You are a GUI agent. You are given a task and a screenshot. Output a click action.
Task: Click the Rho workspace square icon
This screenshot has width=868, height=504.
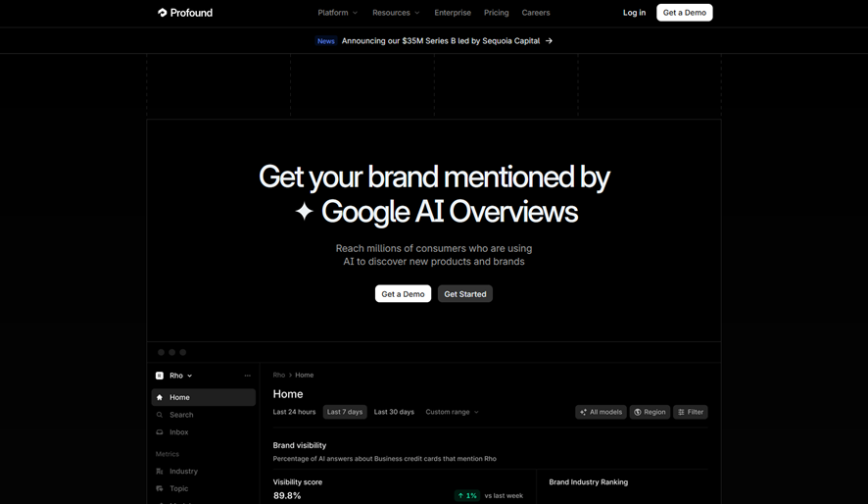click(x=160, y=376)
